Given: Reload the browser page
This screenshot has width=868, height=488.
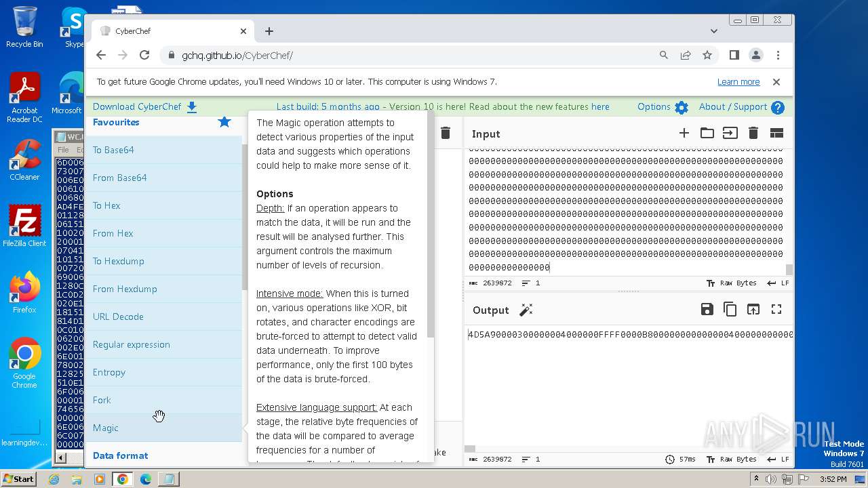Looking at the screenshot, I should click(144, 56).
